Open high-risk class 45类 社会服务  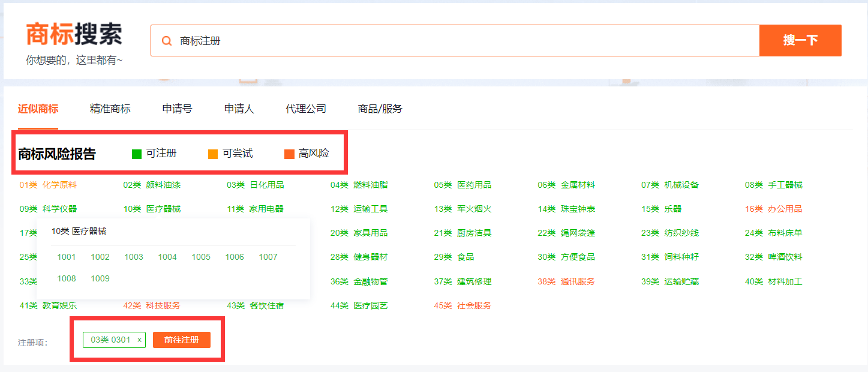pyautogui.click(x=462, y=305)
